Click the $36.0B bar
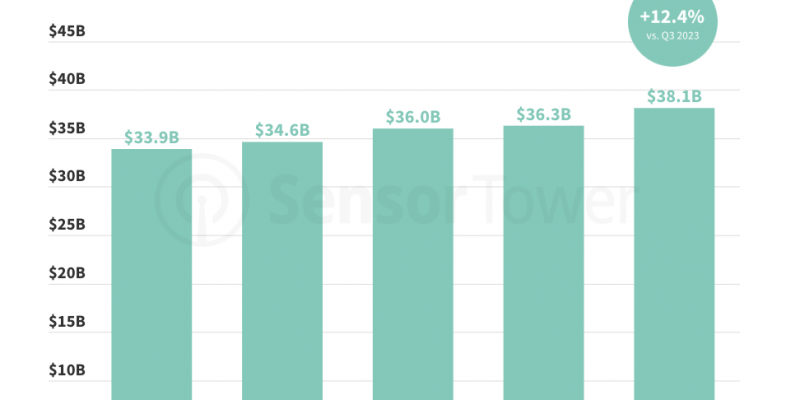The height and width of the screenshot is (400, 800). tap(413, 264)
